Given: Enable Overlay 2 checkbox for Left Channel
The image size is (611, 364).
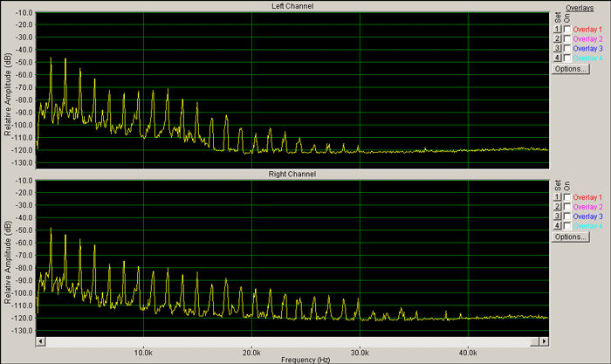Looking at the screenshot, I should click(567, 39).
